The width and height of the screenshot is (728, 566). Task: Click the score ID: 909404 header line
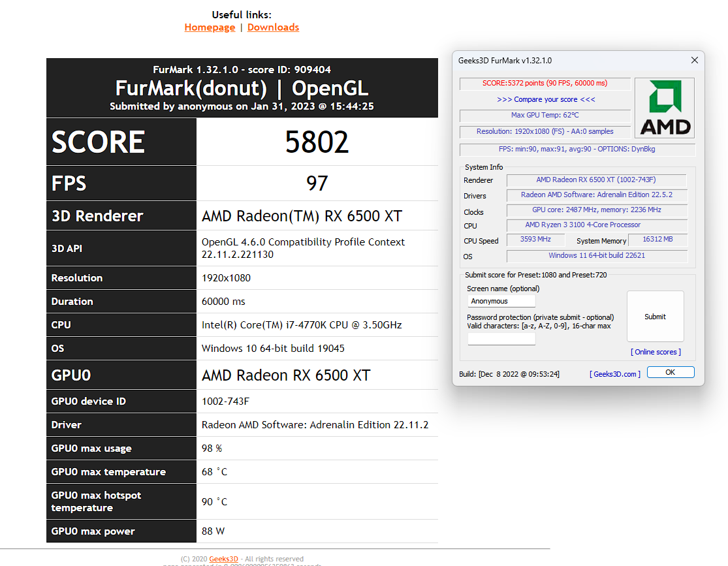[x=242, y=70]
